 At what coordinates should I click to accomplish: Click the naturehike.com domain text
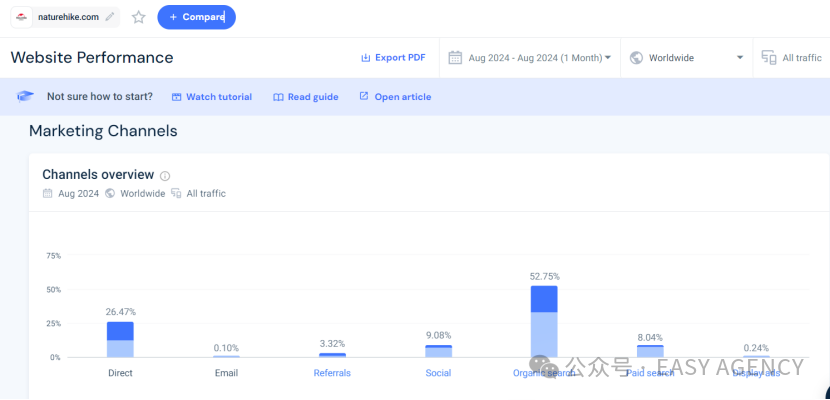pos(68,17)
